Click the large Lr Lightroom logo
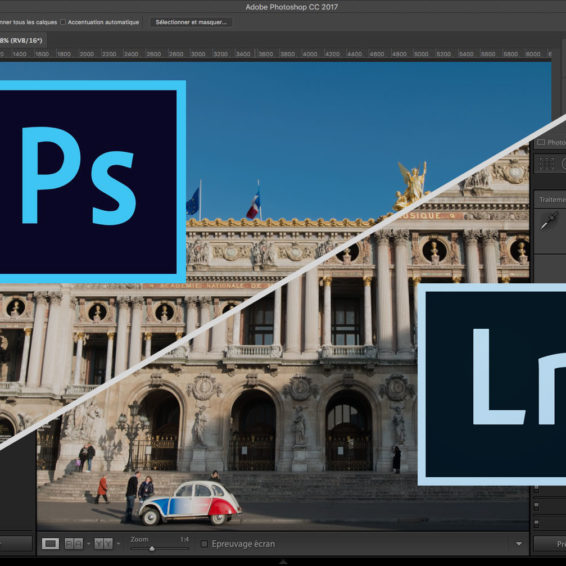Screen dimensions: 566x566 pos(492,385)
